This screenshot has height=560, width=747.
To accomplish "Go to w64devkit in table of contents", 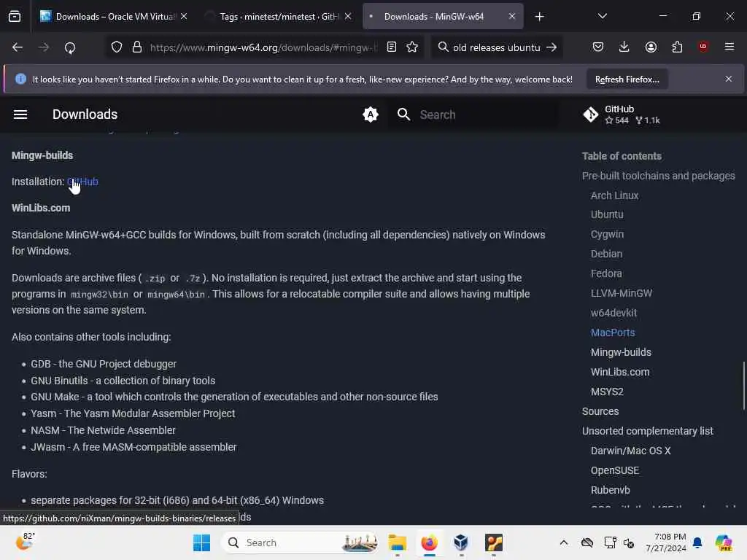I will 614,313.
